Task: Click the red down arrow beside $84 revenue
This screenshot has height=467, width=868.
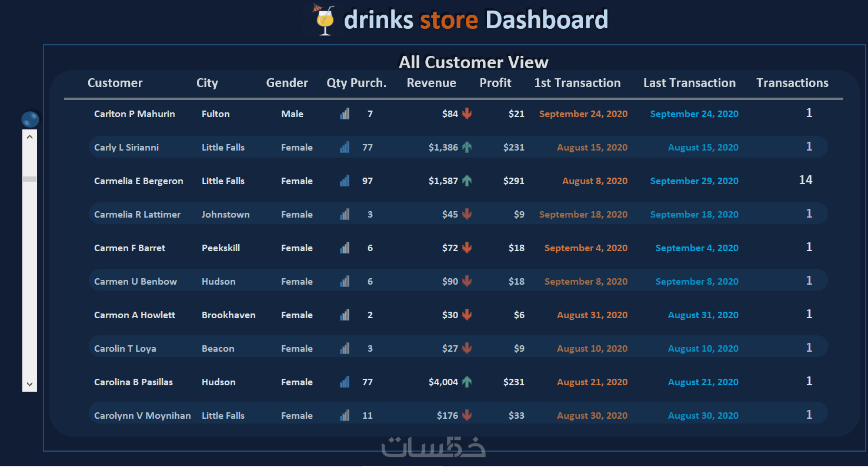Action: [x=467, y=114]
